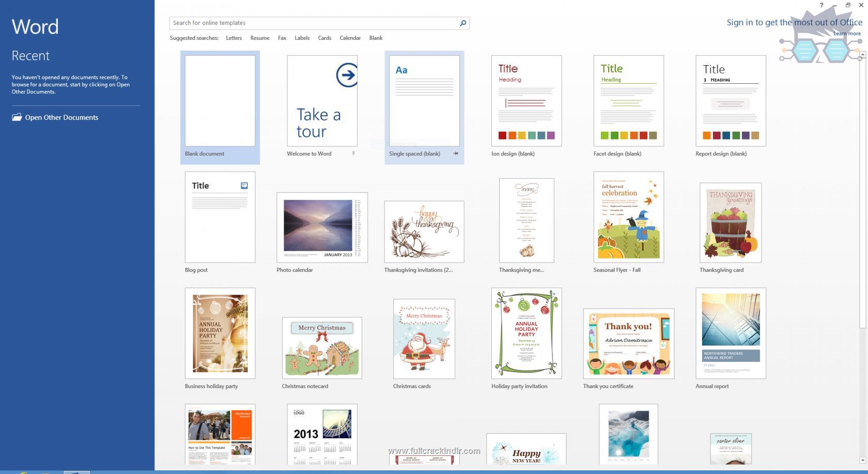Click the Open Other Documents folder icon
The width and height of the screenshot is (868, 474).
17,117
